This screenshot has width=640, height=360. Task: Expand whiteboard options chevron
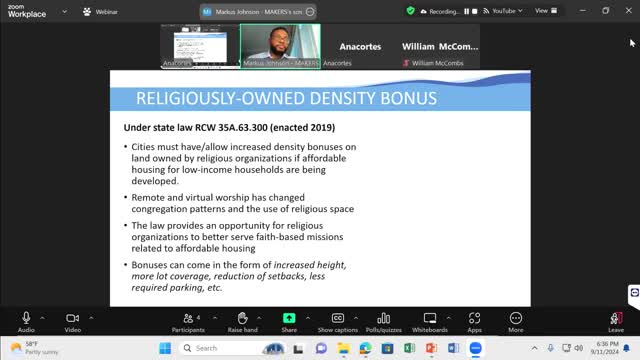(449, 318)
